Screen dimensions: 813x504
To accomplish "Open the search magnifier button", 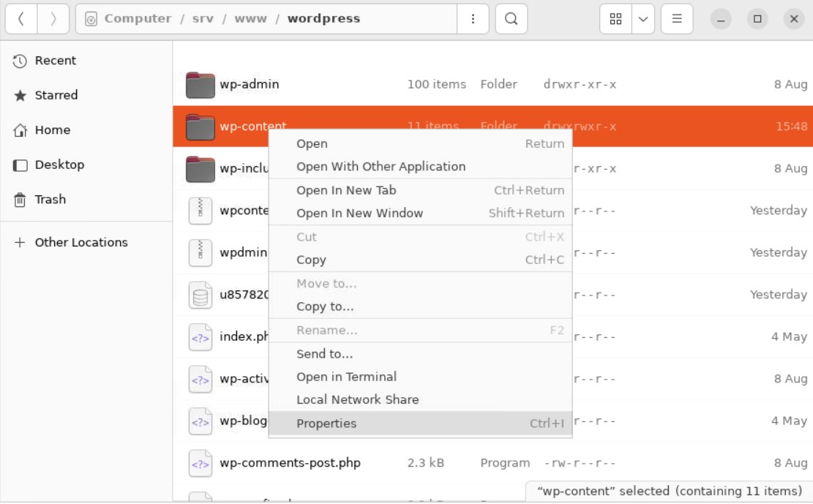I will (512, 19).
